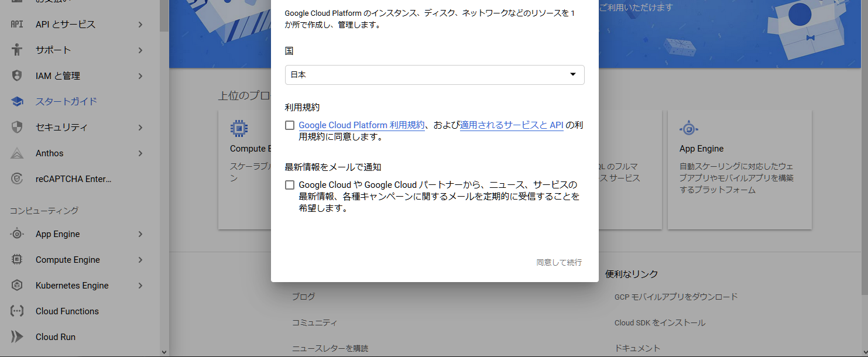The height and width of the screenshot is (357, 868).
Task: Open the ニュースレターを購読 link
Action: [330, 348]
